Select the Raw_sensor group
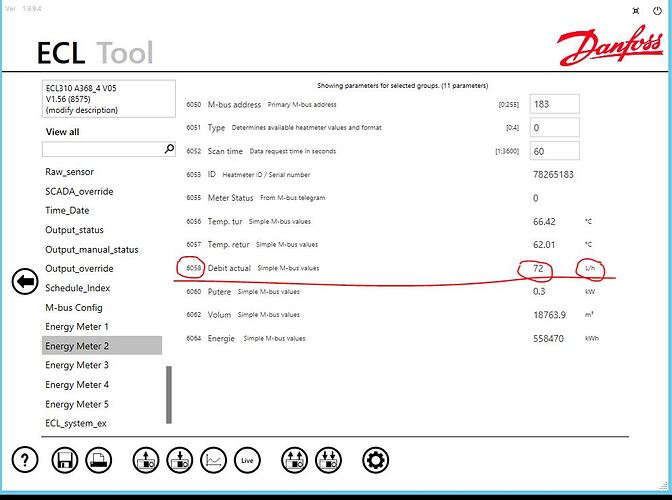 69,172
